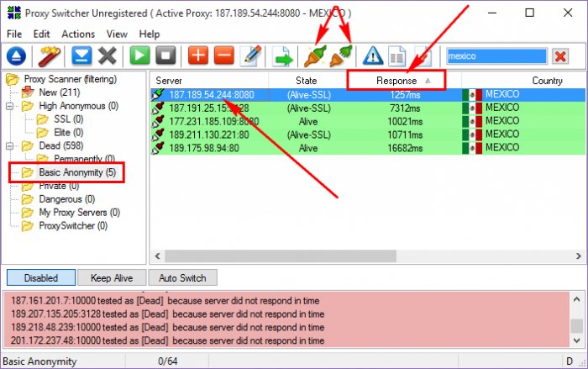The image size is (588, 369).
Task: Select the Elite (0) folder
Action: pyautogui.click(x=68, y=133)
